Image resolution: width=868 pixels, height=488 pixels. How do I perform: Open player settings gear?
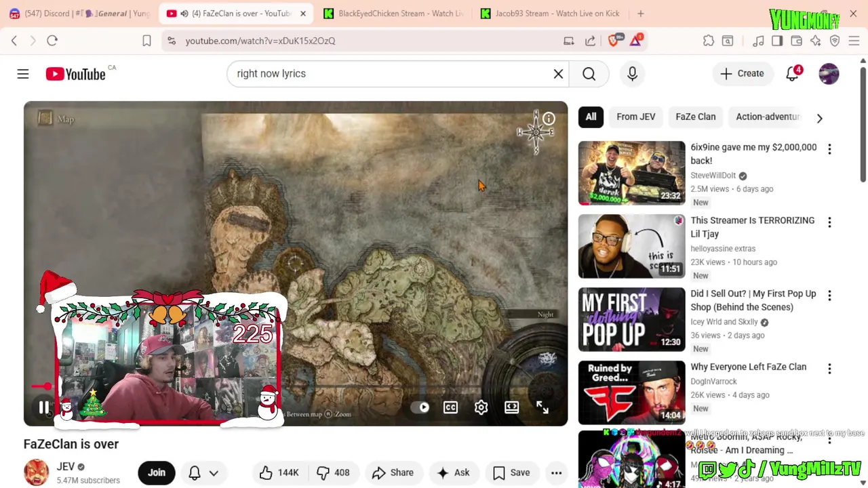481,407
